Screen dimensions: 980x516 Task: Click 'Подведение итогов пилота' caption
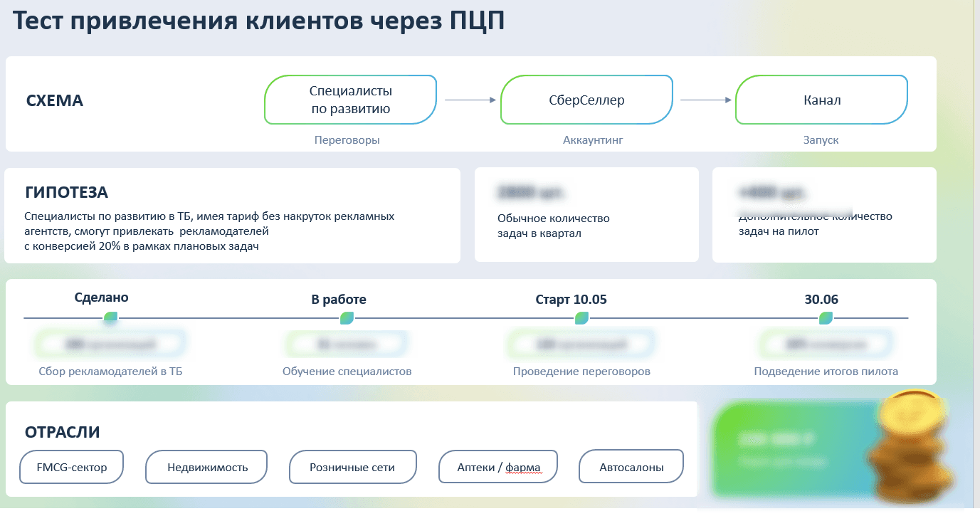click(826, 372)
